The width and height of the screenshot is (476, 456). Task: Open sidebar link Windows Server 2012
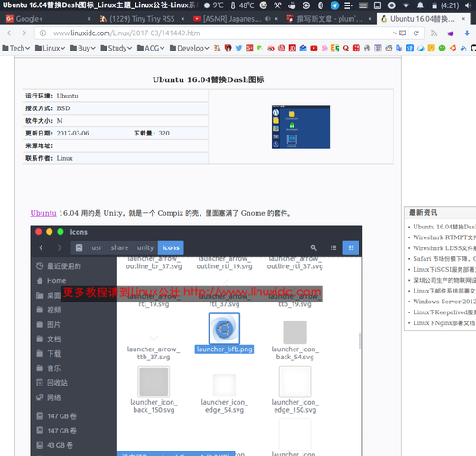pos(444,302)
